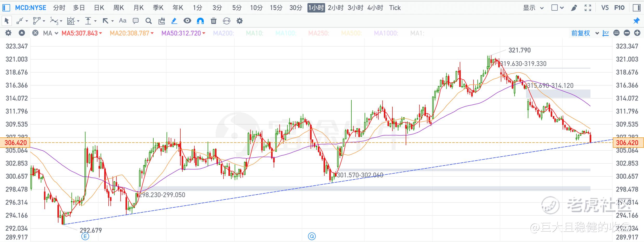644x242 pixels.
Task: Open MA50 line settings dropdown
Action: (204, 33)
